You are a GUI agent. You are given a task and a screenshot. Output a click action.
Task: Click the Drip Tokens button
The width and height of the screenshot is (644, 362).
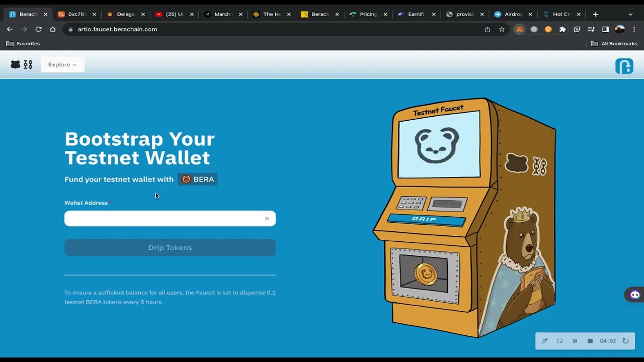click(170, 247)
